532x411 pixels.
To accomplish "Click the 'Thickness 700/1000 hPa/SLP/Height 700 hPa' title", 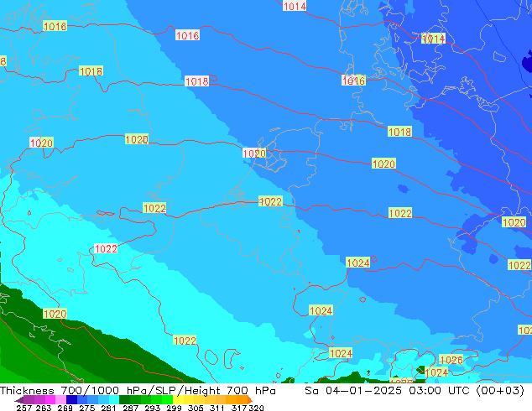I will pyautogui.click(x=138, y=391).
